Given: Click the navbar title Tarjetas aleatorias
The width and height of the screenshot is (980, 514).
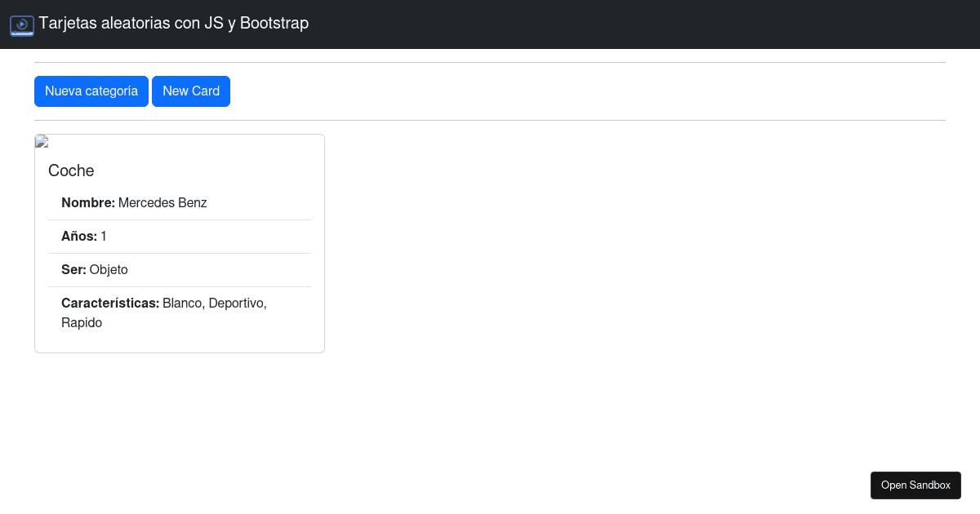Looking at the screenshot, I should click(x=173, y=24).
